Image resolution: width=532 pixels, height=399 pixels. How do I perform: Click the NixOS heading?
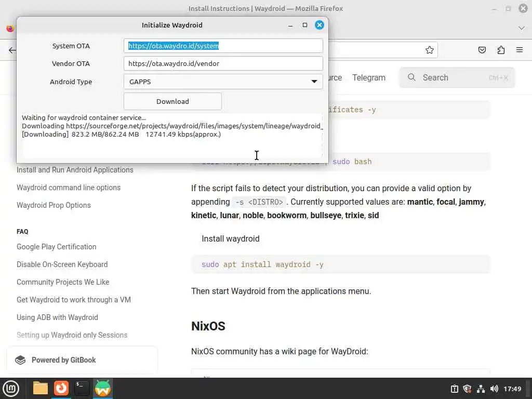coord(208,326)
